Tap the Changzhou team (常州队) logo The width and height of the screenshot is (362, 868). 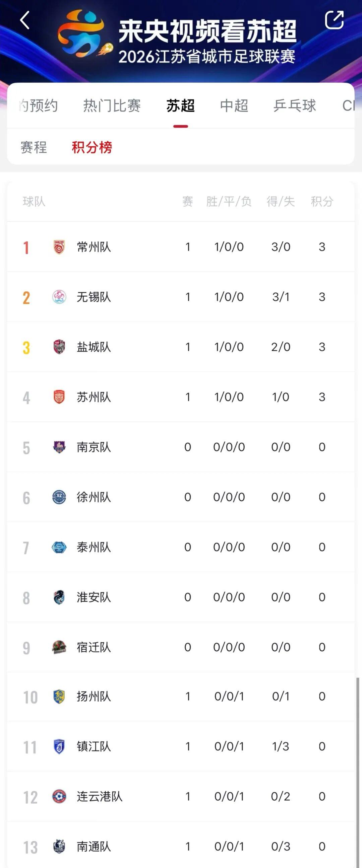click(59, 247)
